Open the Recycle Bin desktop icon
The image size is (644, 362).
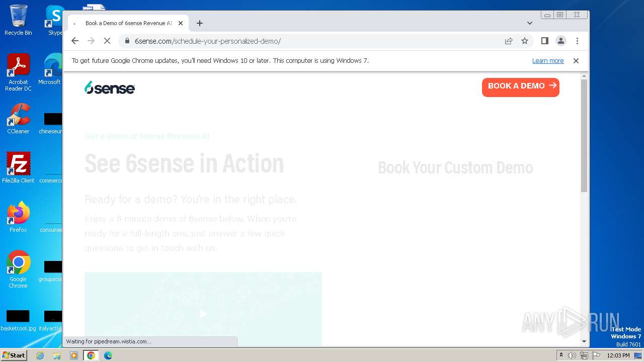click(18, 20)
